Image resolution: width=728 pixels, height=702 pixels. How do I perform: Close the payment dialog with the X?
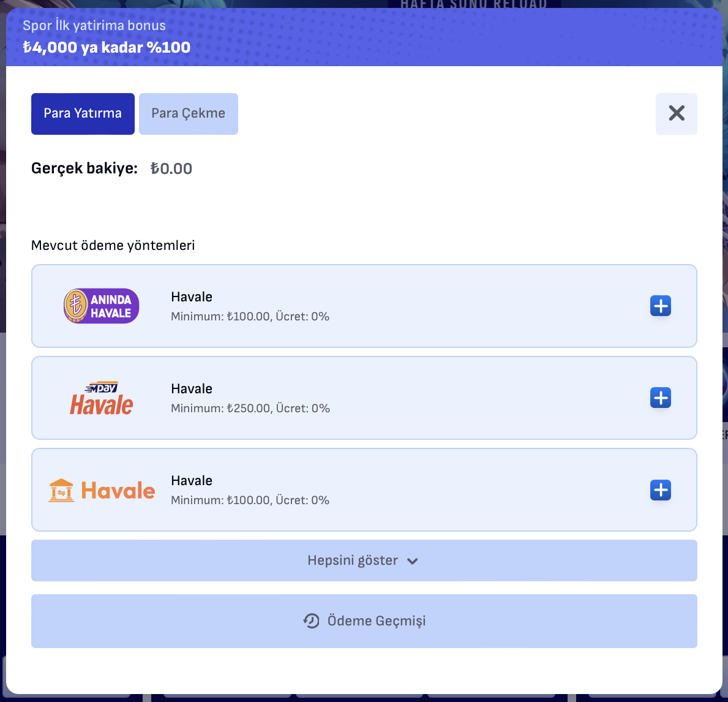tap(676, 114)
